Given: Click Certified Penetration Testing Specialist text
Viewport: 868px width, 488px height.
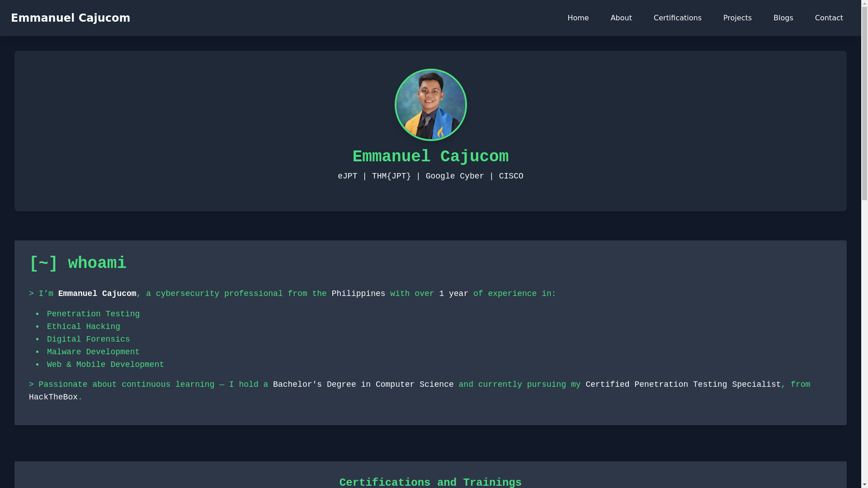Looking at the screenshot, I should [x=683, y=385].
